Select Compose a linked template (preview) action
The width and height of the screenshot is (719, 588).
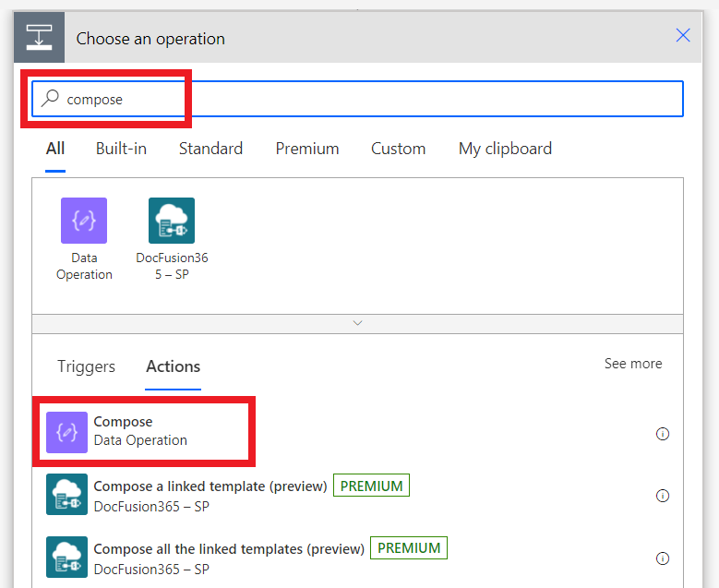pos(357,496)
